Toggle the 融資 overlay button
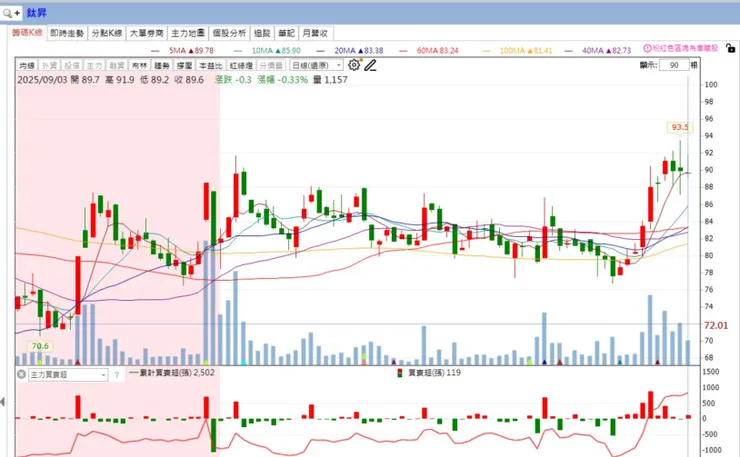 pyautogui.click(x=117, y=65)
